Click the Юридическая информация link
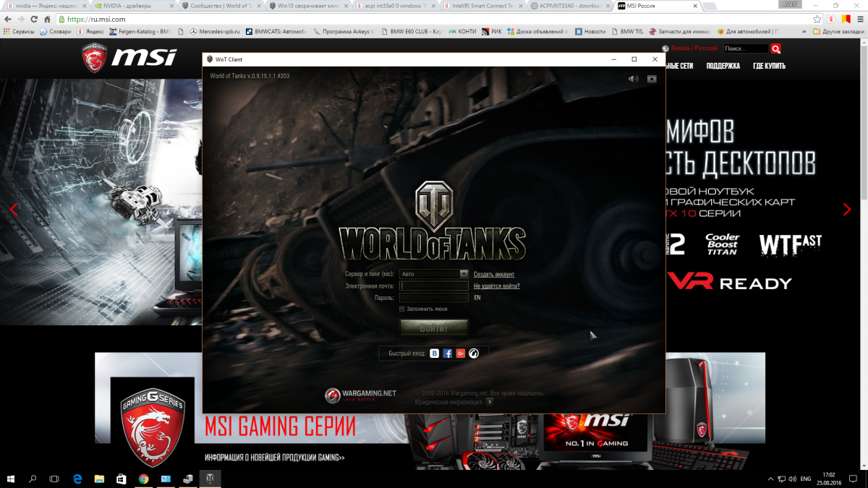868x488 pixels. [x=448, y=402]
